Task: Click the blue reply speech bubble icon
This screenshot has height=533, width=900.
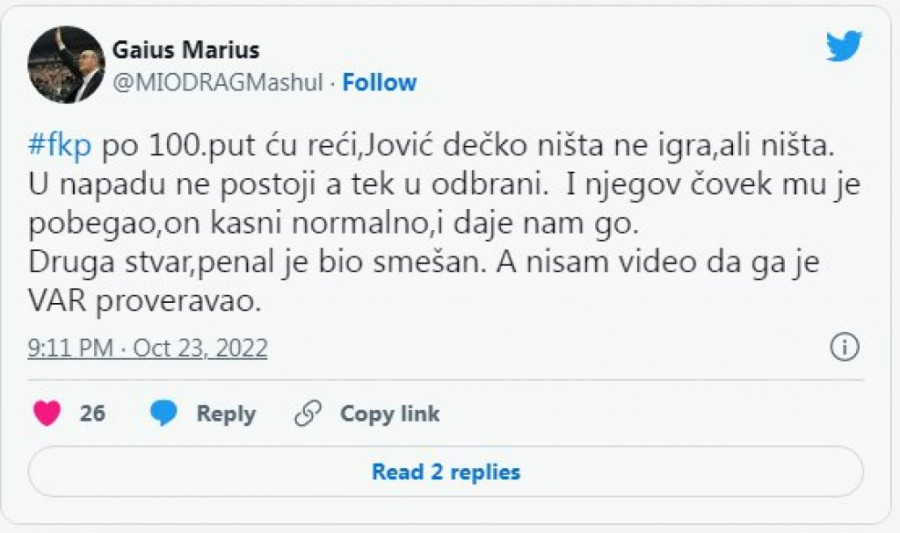Action: (163, 413)
